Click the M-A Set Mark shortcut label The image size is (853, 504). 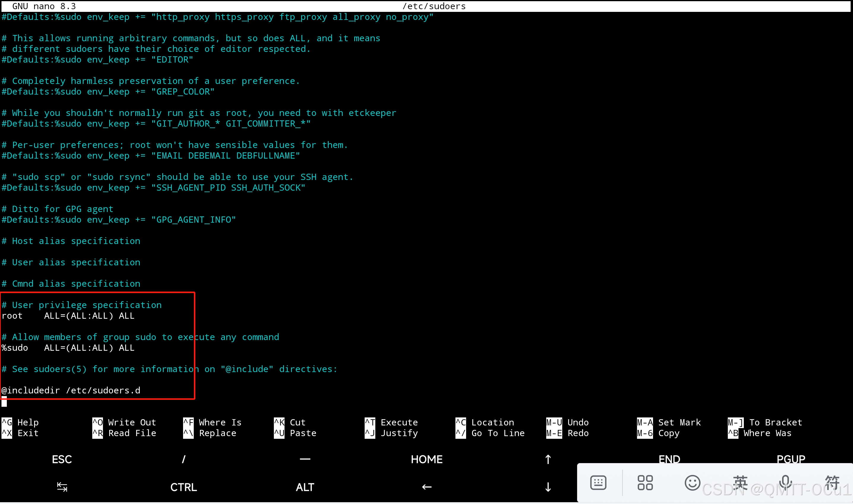tap(669, 422)
